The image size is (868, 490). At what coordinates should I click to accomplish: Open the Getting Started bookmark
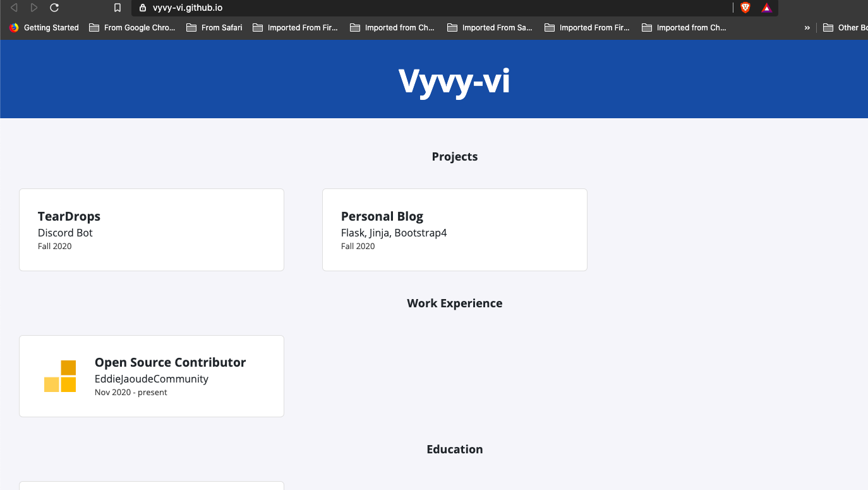click(x=44, y=27)
